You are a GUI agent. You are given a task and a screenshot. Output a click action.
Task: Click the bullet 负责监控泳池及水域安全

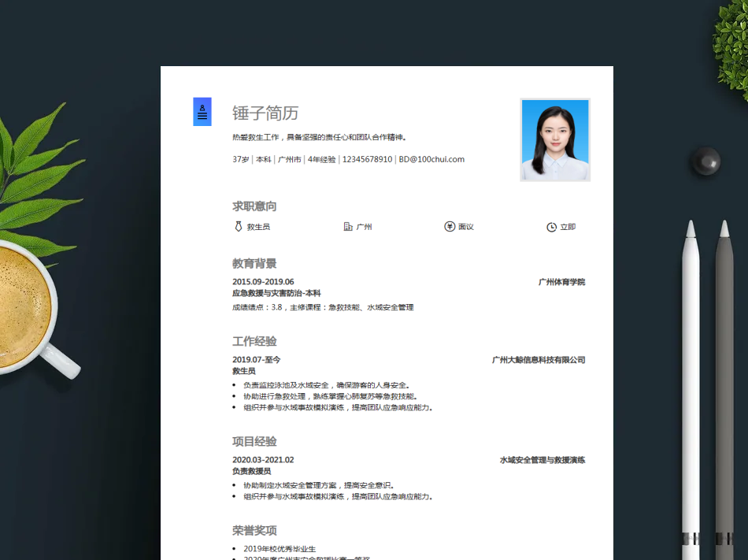327,385
